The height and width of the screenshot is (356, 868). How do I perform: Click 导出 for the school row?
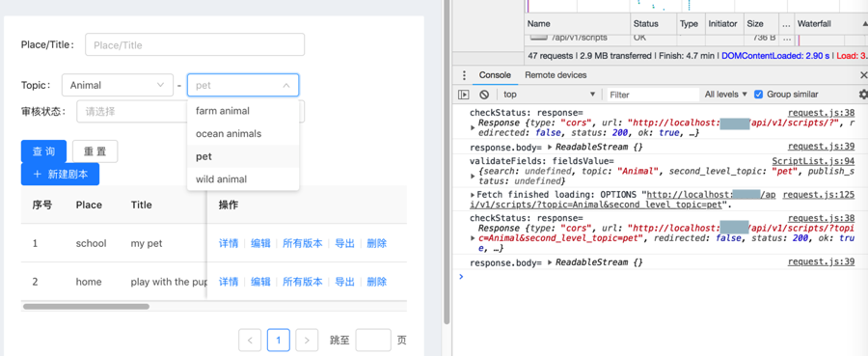pos(345,243)
